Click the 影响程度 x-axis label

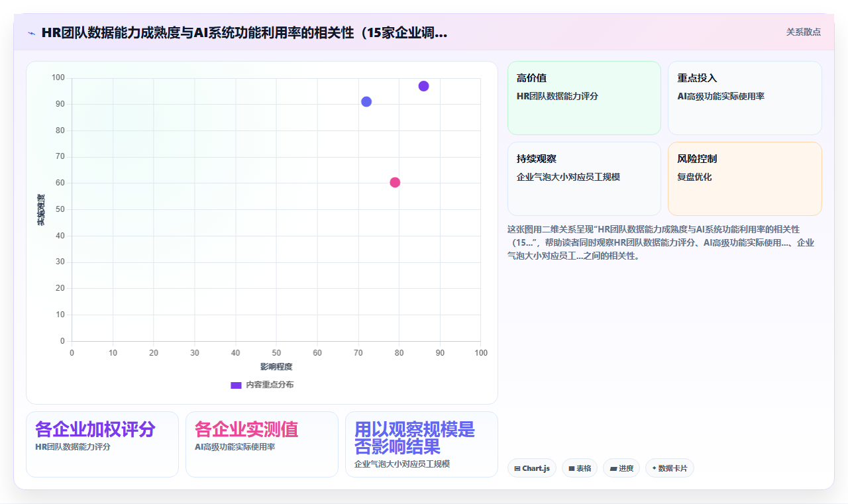(276, 366)
